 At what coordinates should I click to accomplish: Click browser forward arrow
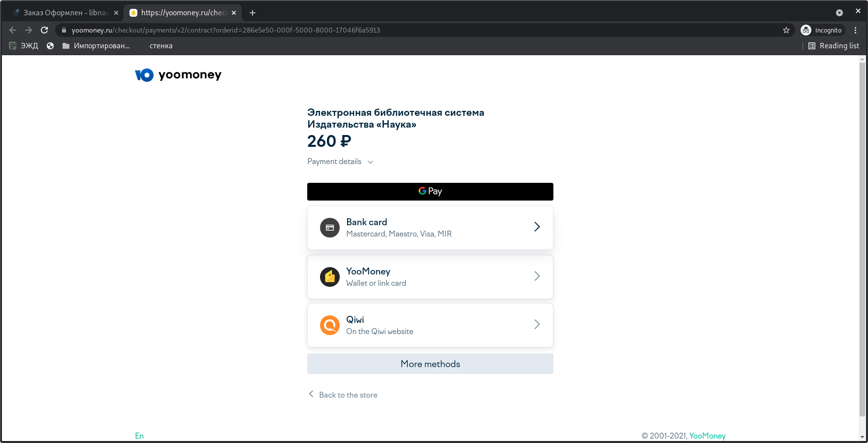pyautogui.click(x=29, y=30)
